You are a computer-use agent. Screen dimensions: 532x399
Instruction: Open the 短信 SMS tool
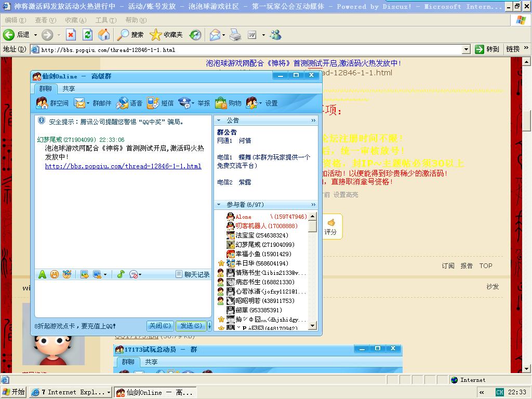pyautogui.click(x=153, y=103)
